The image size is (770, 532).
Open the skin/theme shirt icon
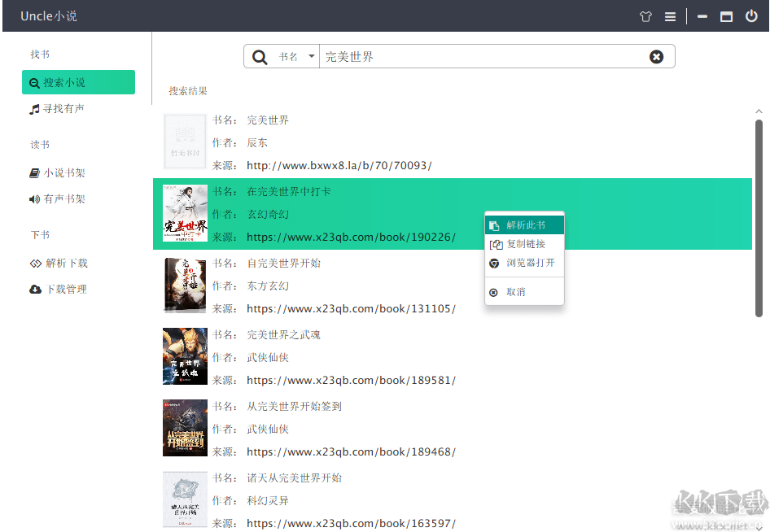click(x=645, y=17)
